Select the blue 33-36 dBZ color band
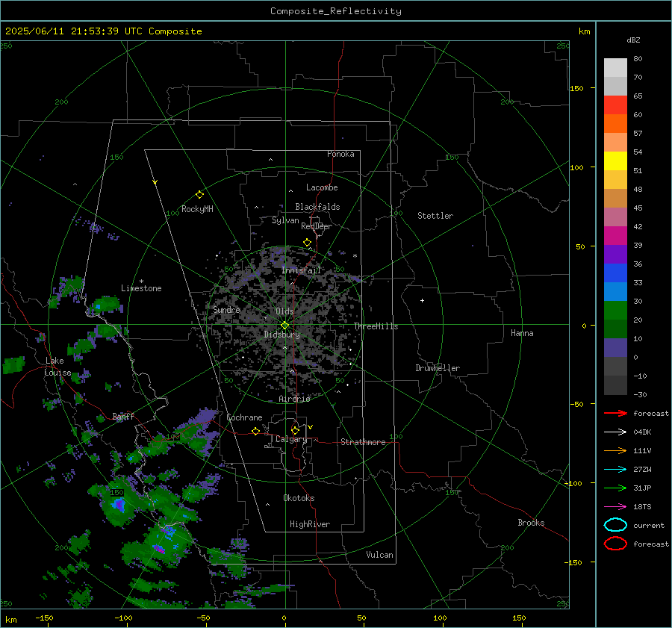This screenshot has height=628, width=672. (x=615, y=273)
